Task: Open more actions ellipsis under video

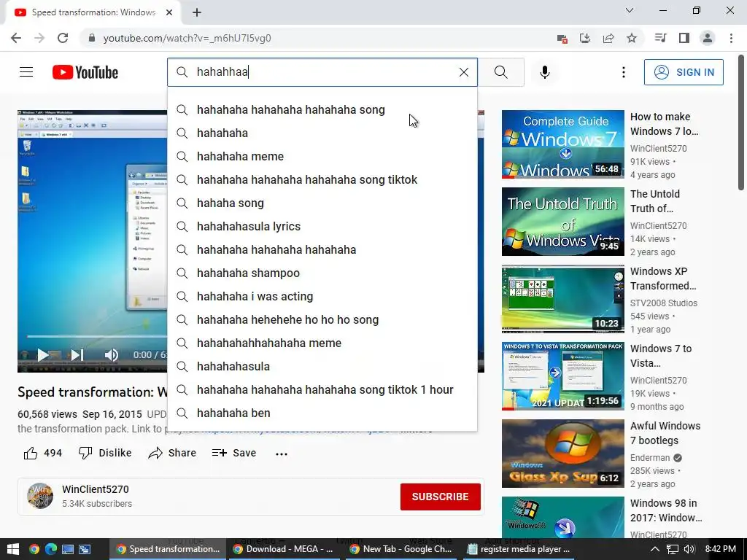Action: 282,454
